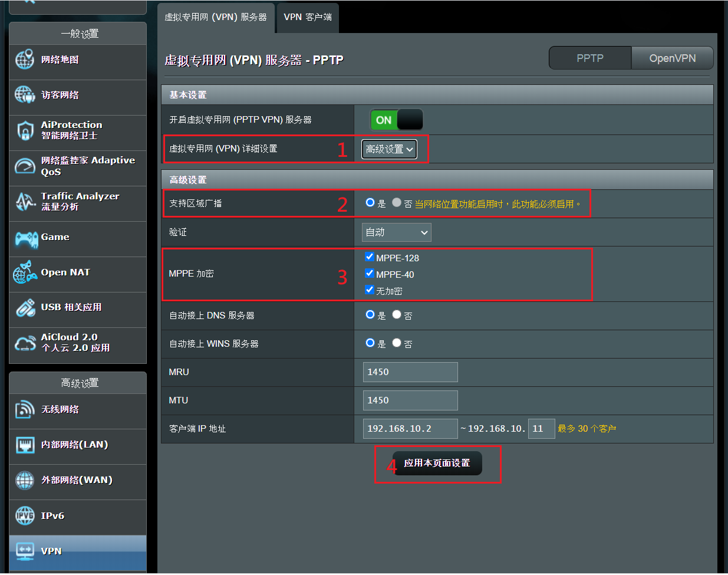Select 是 for 自动接上 DNS 服务器
Viewport: 728px width, 575px height.
point(370,314)
